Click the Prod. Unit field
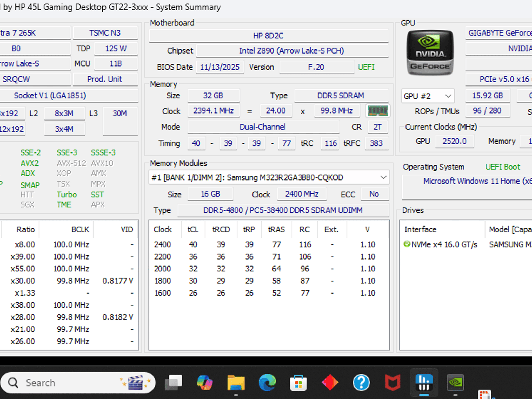This screenshot has height=399, width=532. coord(105,79)
